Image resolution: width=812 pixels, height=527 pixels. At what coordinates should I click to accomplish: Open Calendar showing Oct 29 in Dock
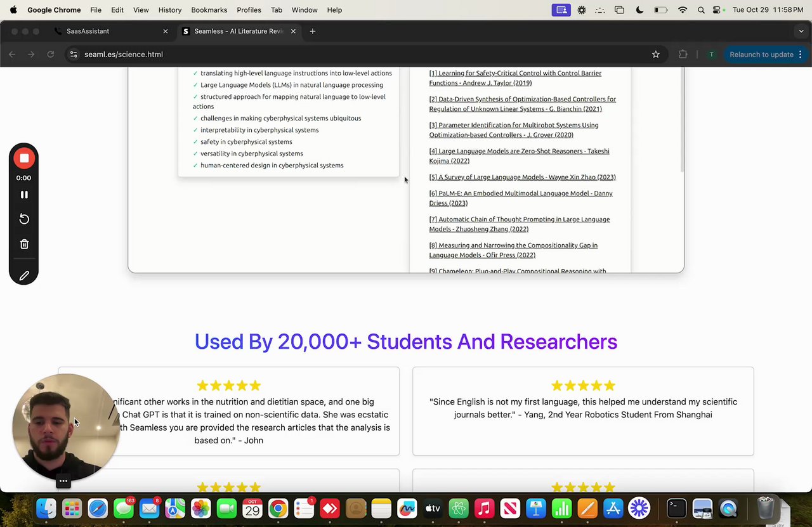tap(252, 509)
